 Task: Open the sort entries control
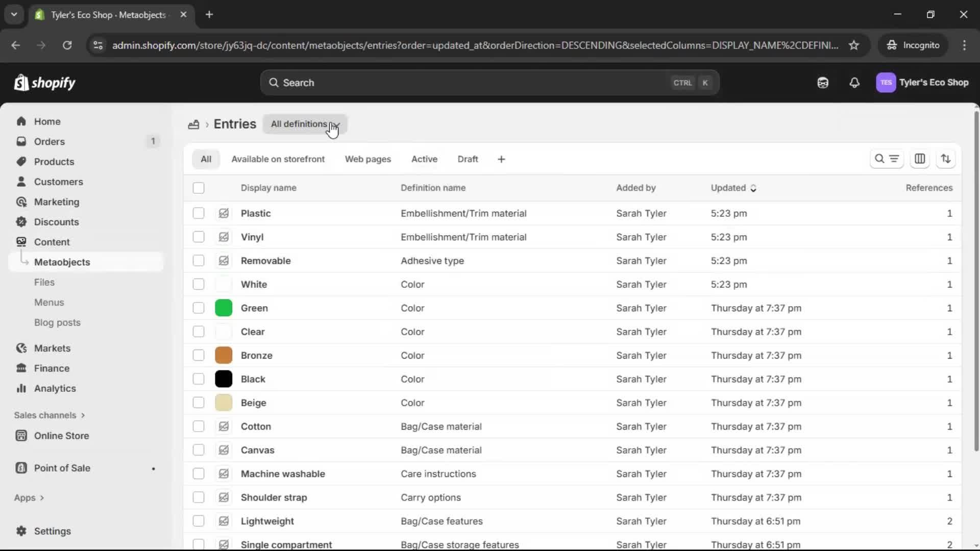point(946,159)
